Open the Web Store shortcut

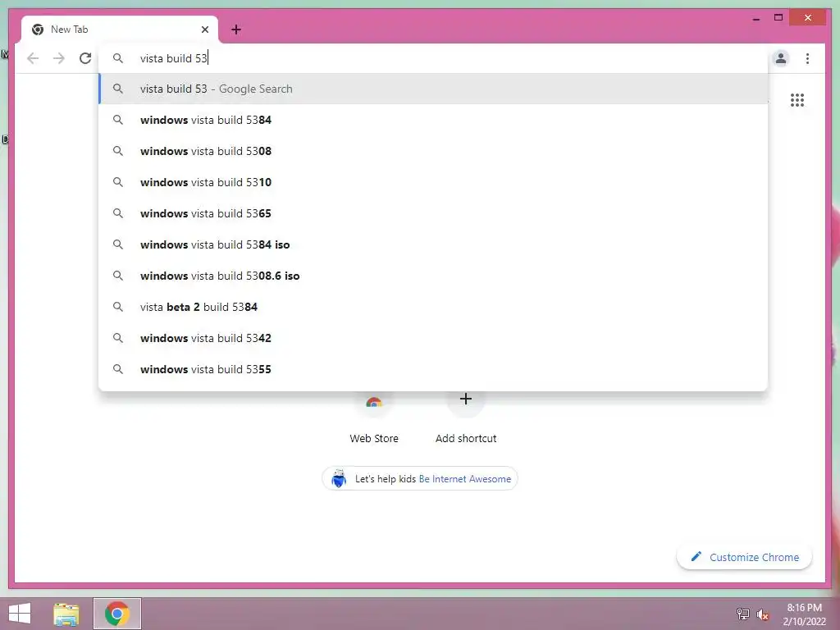(x=374, y=418)
